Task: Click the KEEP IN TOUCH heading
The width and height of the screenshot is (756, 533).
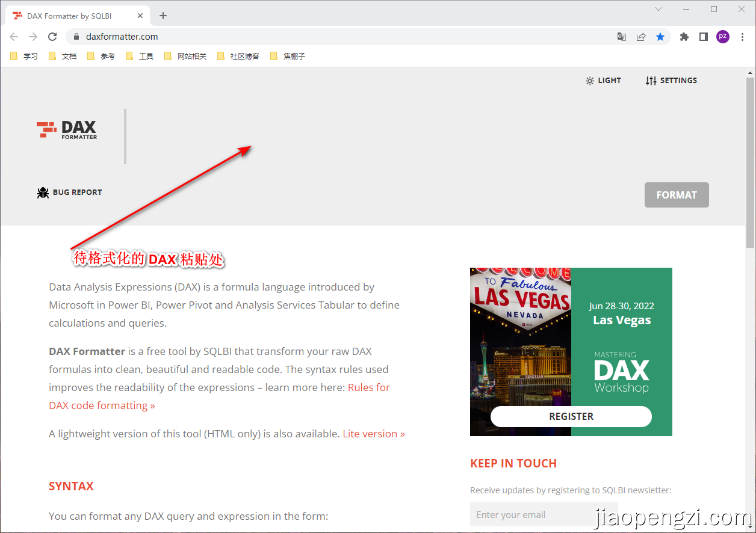Action: pos(513,463)
